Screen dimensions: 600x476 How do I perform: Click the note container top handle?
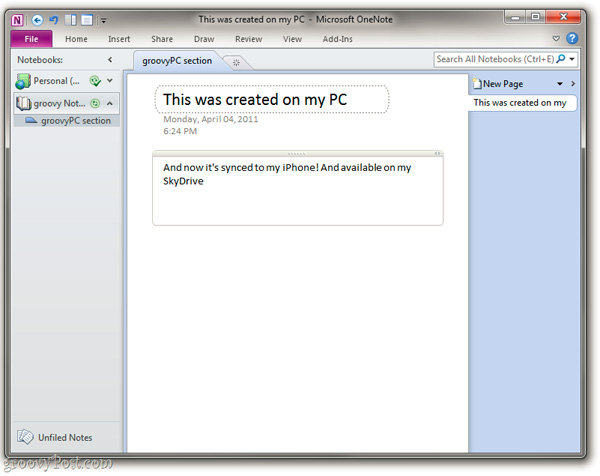(x=297, y=153)
